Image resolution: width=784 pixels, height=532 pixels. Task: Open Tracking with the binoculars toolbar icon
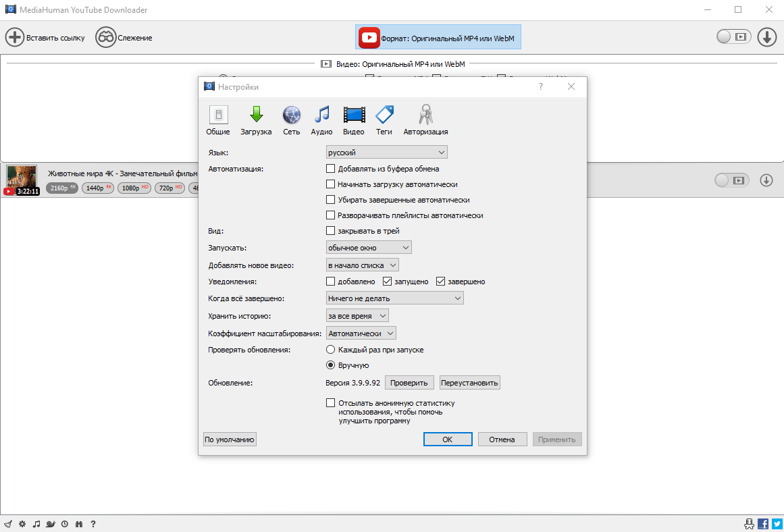click(x=105, y=38)
